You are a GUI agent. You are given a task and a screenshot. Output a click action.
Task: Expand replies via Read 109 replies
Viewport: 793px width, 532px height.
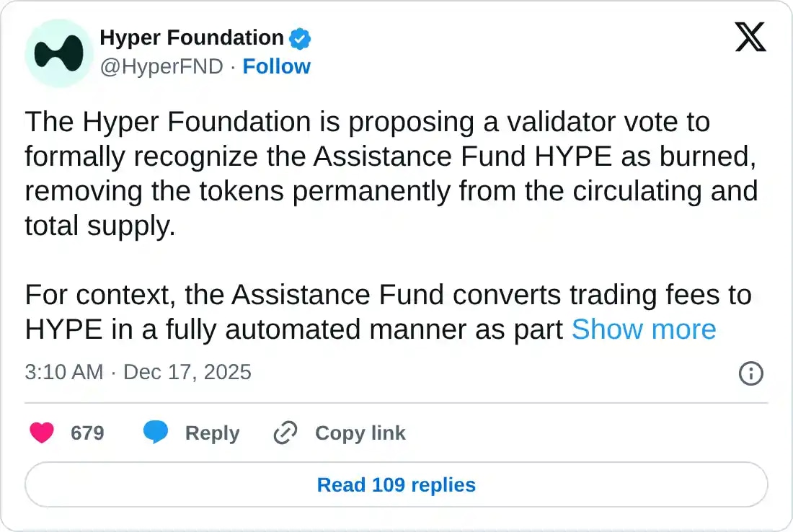tap(395, 484)
